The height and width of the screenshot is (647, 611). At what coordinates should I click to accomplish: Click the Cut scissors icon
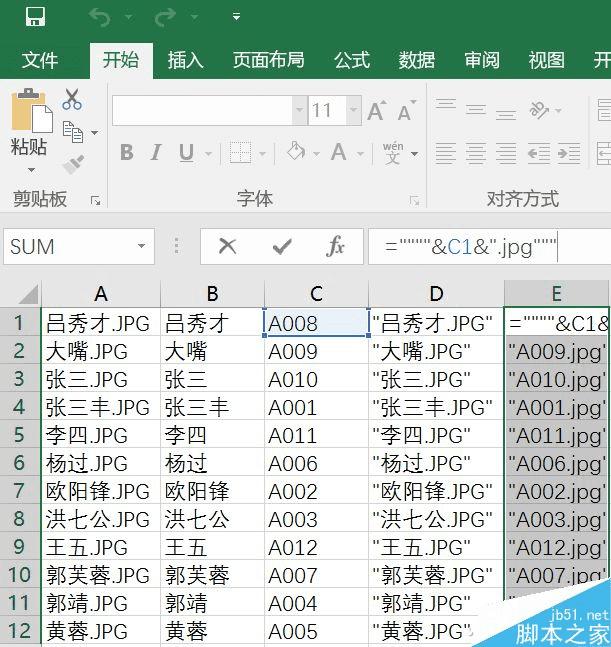point(72,99)
